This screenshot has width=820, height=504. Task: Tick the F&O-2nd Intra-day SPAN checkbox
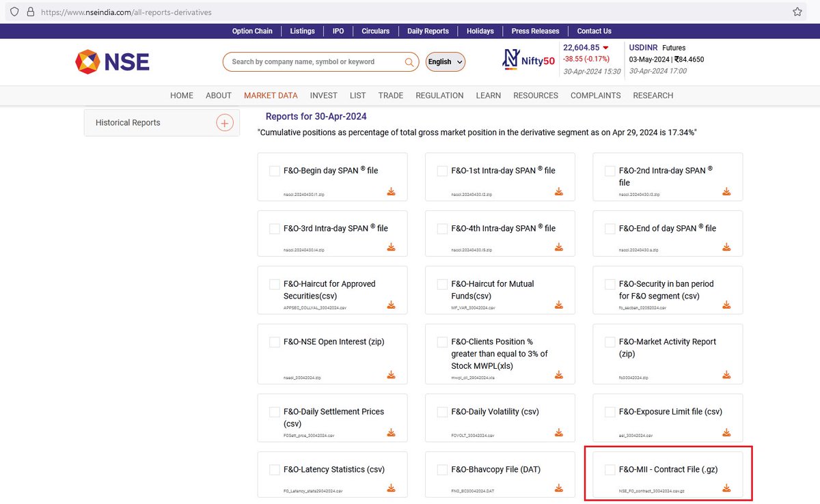tap(610, 171)
